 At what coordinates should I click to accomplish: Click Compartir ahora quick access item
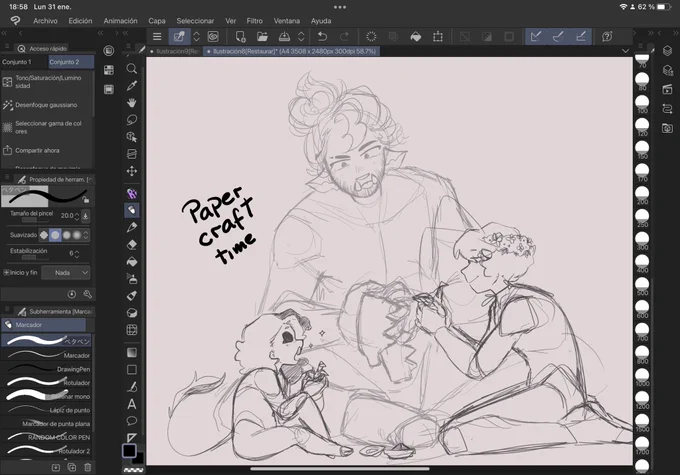point(47,151)
